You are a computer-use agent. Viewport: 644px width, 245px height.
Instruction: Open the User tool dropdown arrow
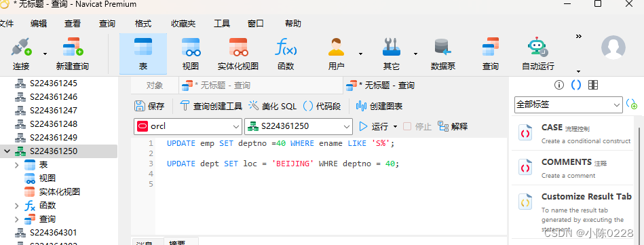[360, 54]
